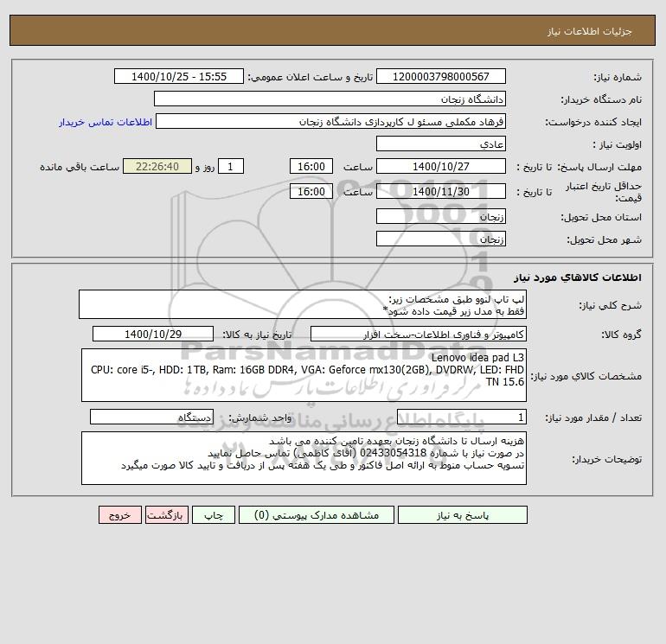Click label 'استان محل تحویل:'
This screenshot has width=666, height=644.
click(601, 217)
